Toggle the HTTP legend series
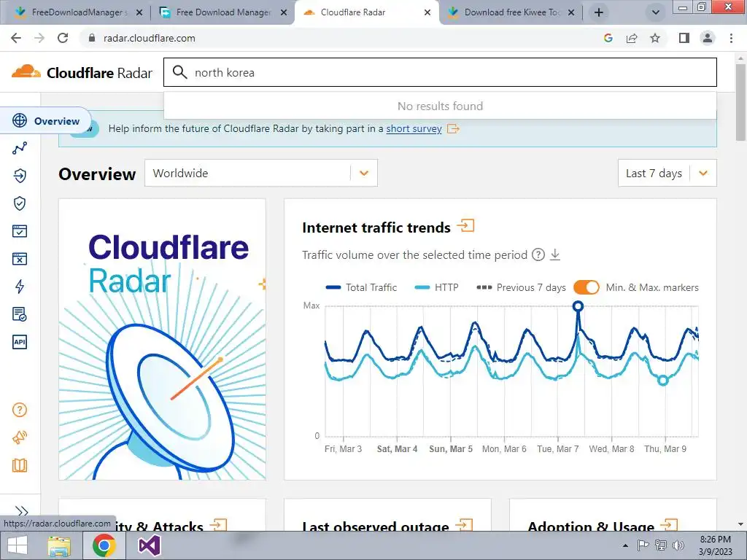The image size is (747, 560). (x=436, y=287)
